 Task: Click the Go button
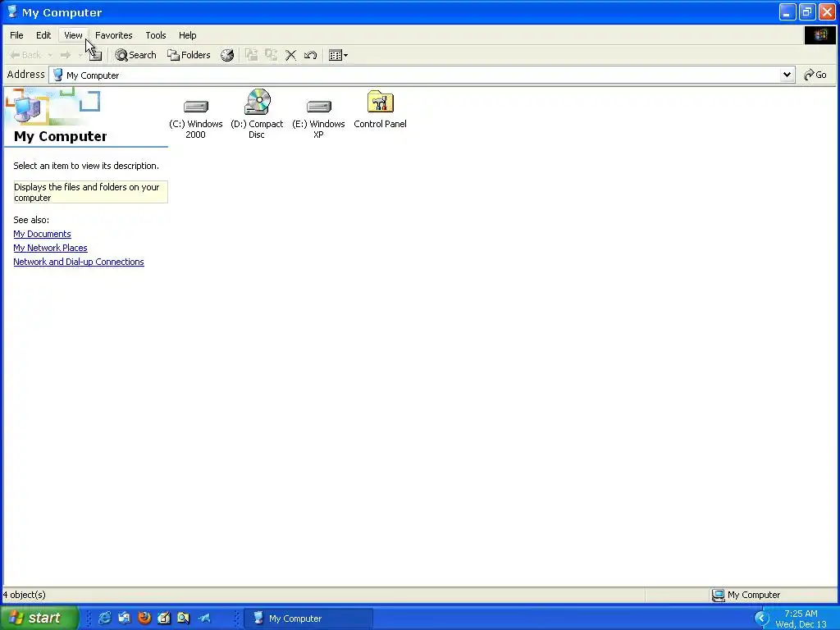click(815, 75)
